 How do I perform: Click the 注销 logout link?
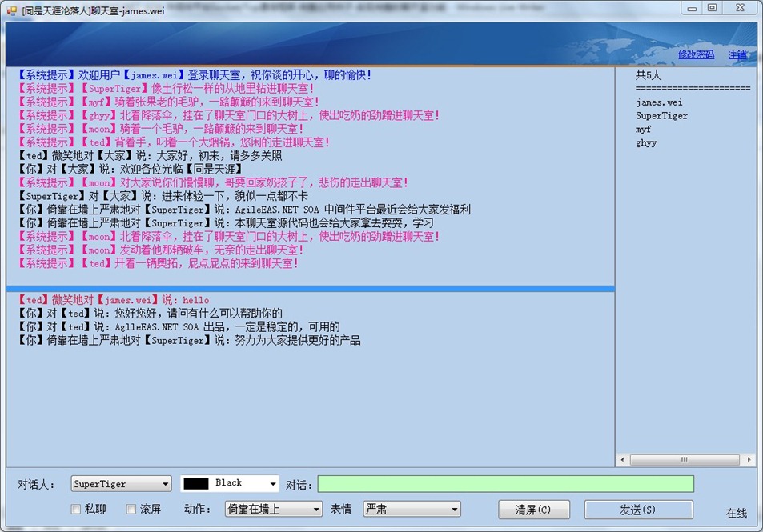737,54
